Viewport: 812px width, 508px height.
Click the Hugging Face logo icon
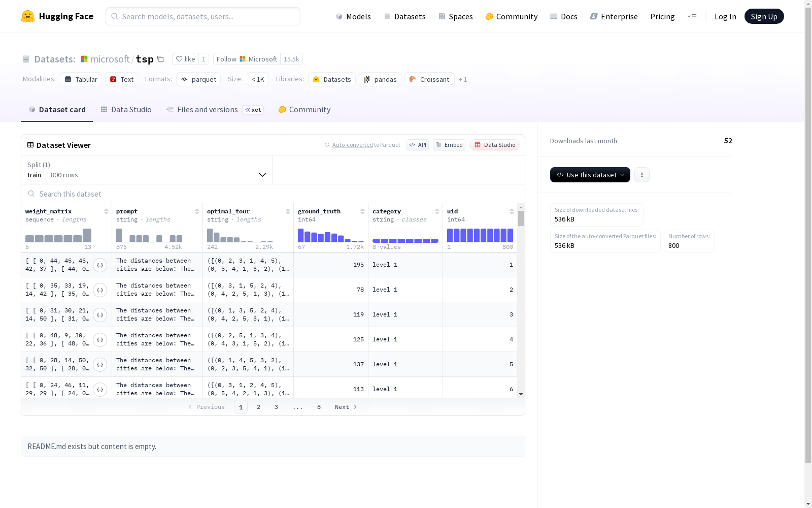pos(28,16)
